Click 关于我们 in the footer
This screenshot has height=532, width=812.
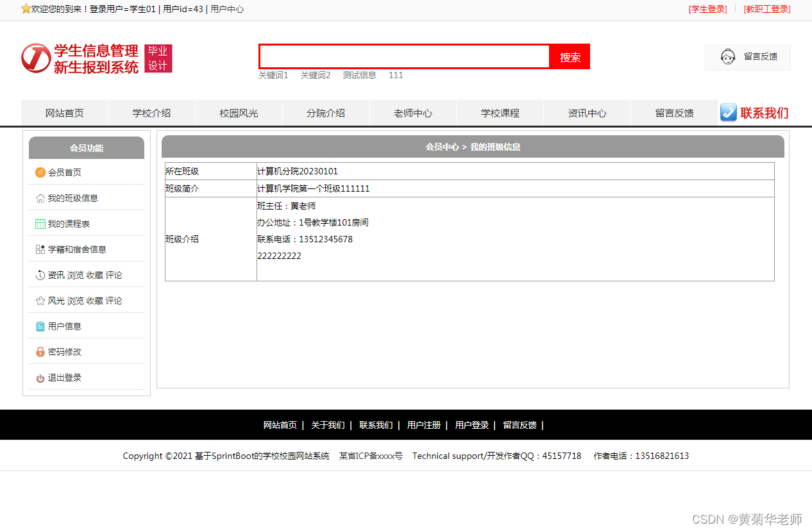point(328,425)
